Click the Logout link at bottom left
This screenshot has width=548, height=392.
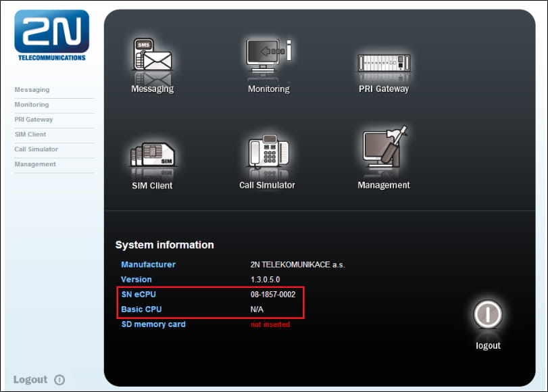(x=30, y=380)
